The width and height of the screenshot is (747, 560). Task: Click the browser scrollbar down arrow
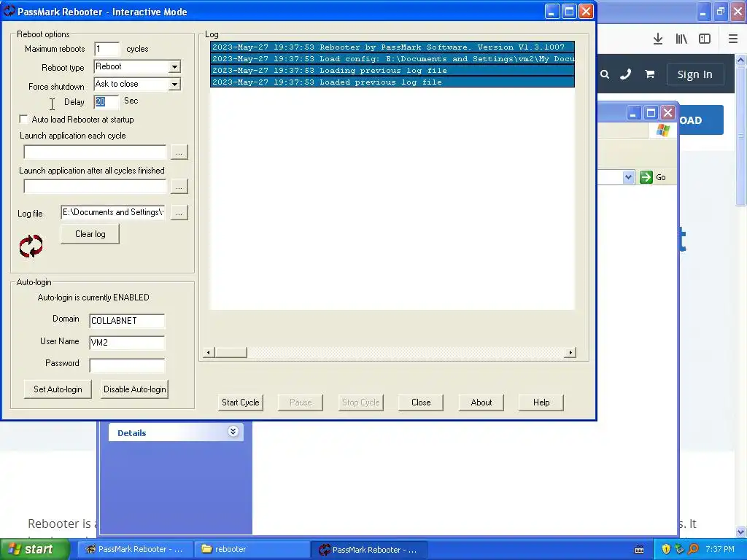pos(740,532)
